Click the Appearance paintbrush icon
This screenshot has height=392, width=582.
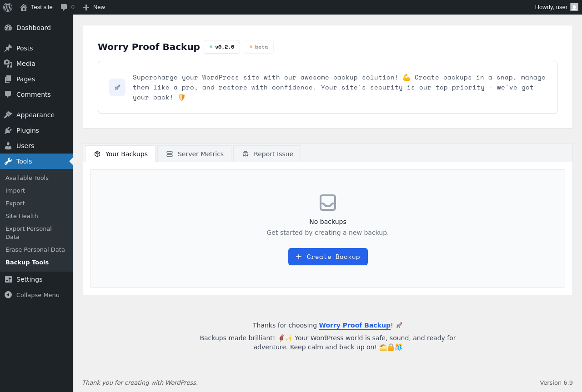[x=8, y=115]
